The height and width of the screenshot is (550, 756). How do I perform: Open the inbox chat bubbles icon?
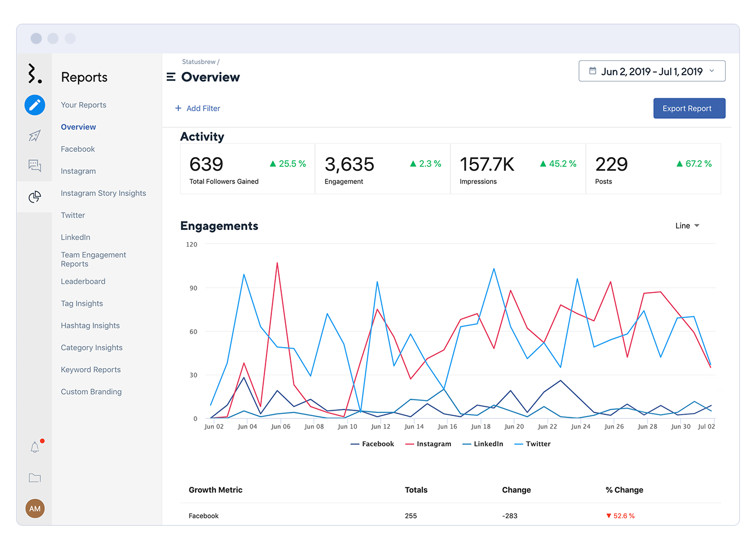pos(35,165)
